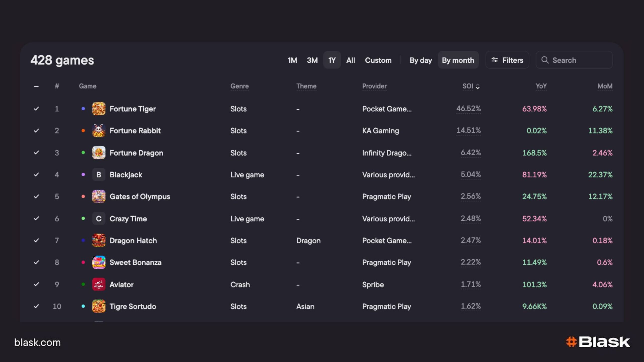Sort by the SOI column arrows
The image size is (644, 362).
477,86
